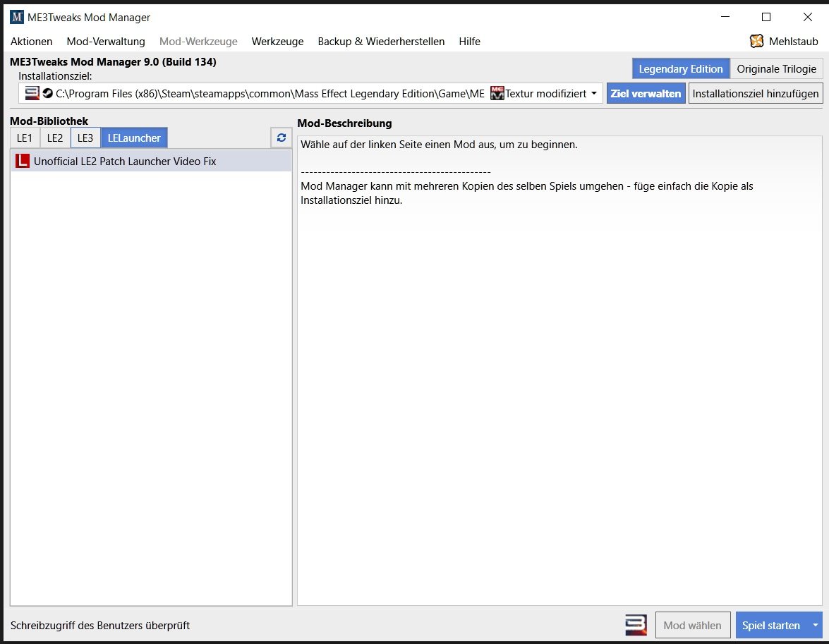
Task: Open the Werkzeuge menu
Action: coord(277,41)
